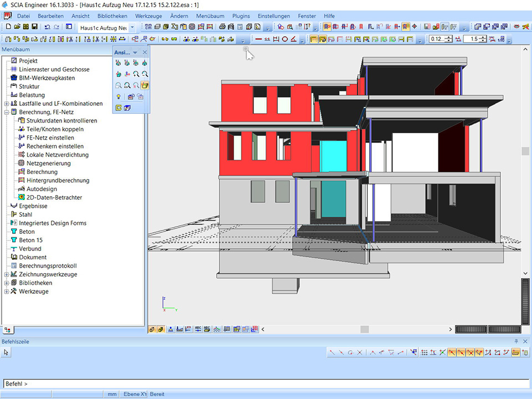Click the Undo arrow in toolbar
Image resolution: width=532 pixels, height=399 pixels.
tap(47, 27)
